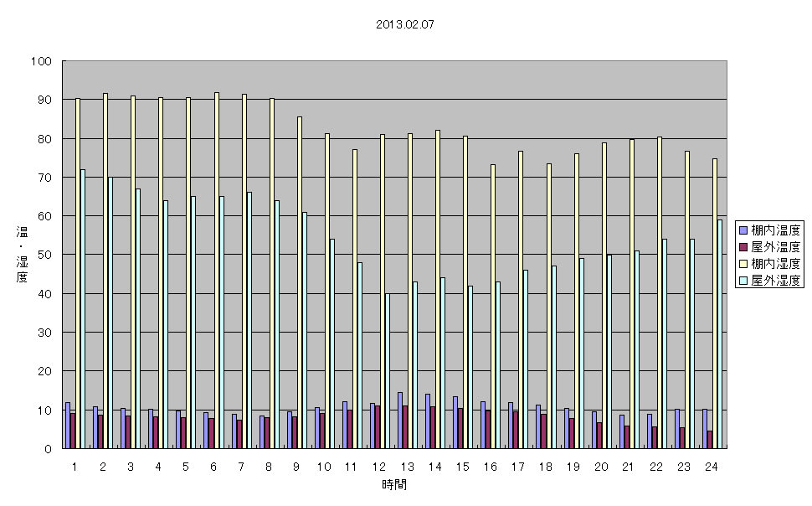Image resolution: width=812 pixels, height=506 pixels.
Task: Click the 屋外湿度 legend label
Action: [776, 281]
